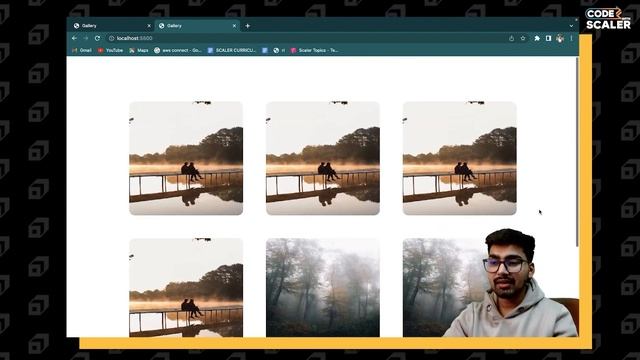The height and width of the screenshot is (360, 640).
Task: Open a new tab with the plus button
Action: [x=247, y=26]
